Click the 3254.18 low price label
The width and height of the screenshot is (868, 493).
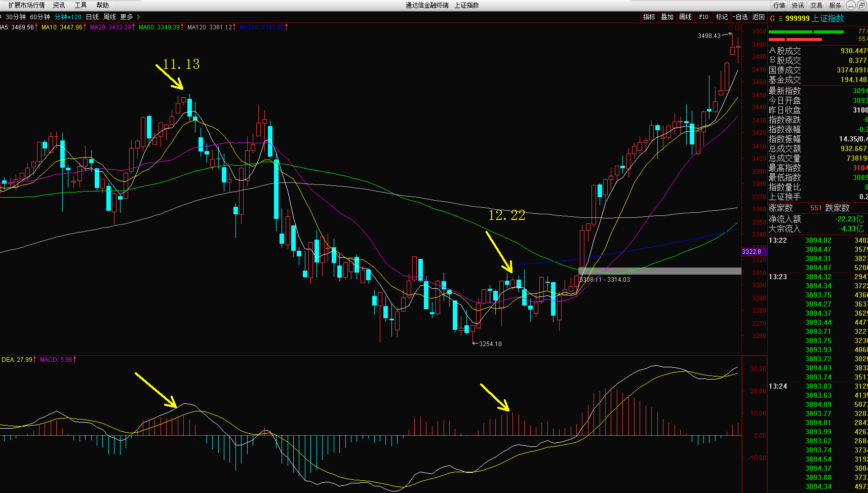pyautogui.click(x=490, y=344)
